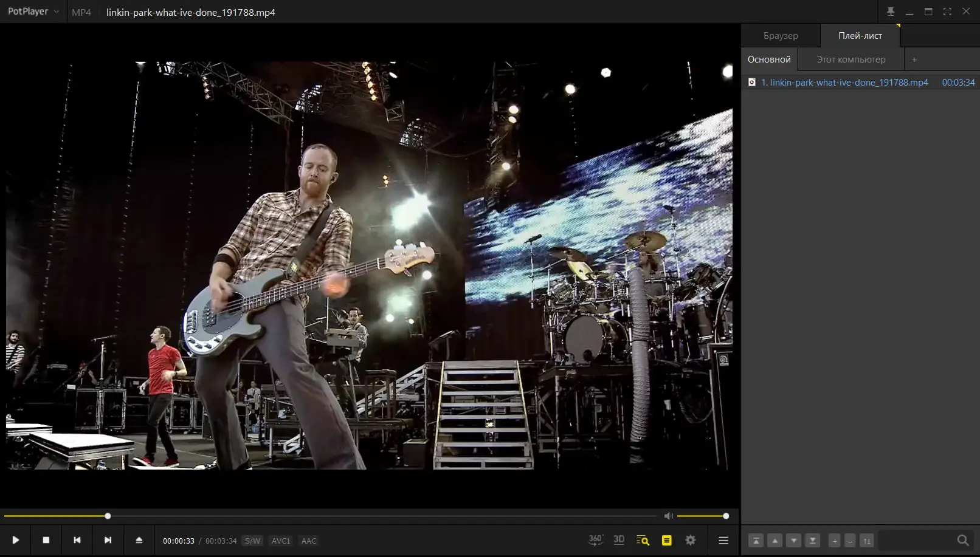Select the Этот компьютер playlist tab
The width and height of the screenshot is (980, 557).
(851, 60)
